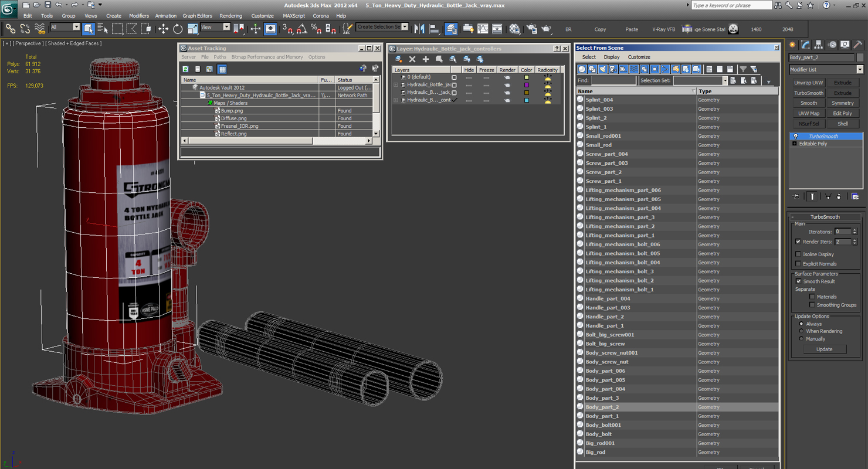Click the quick Render teapot icon
The width and height of the screenshot is (868, 469).
[x=546, y=28]
